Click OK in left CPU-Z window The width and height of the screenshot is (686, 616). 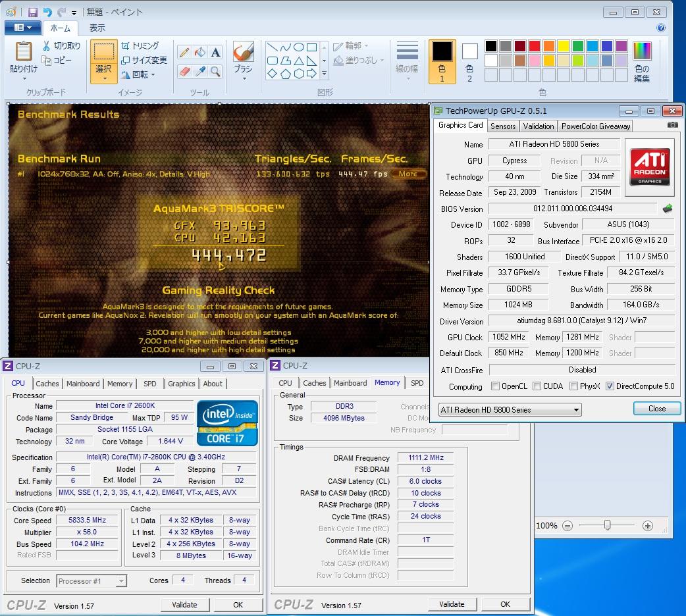[x=238, y=605]
